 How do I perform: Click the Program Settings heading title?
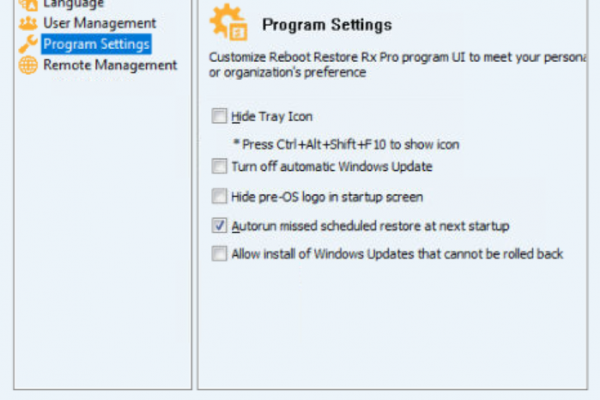click(327, 25)
